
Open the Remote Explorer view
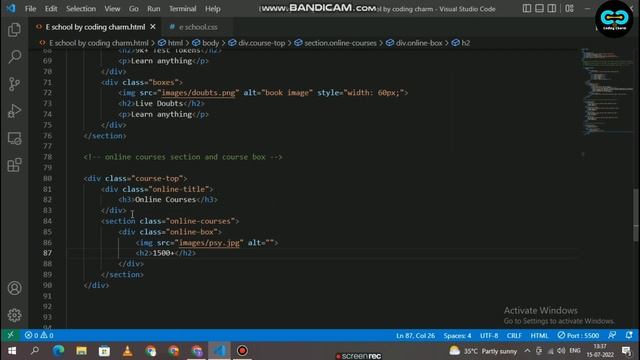(x=14, y=138)
